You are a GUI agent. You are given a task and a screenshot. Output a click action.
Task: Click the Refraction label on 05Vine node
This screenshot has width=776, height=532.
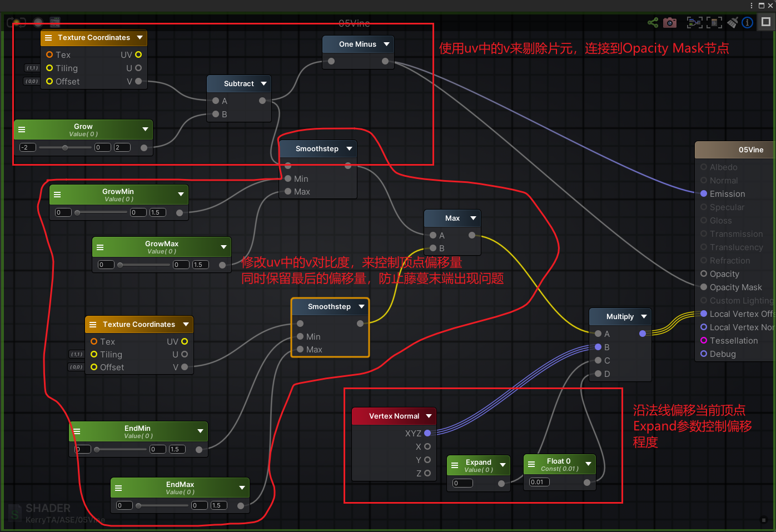(730, 260)
